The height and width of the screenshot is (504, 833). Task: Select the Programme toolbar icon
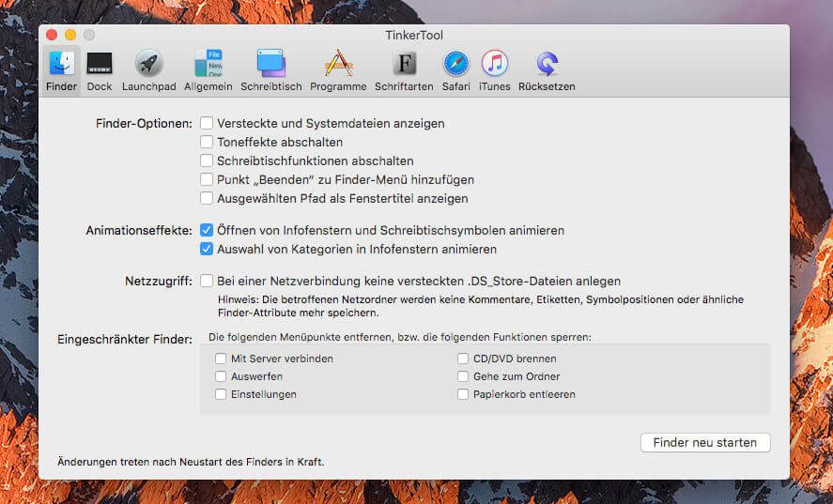338,64
